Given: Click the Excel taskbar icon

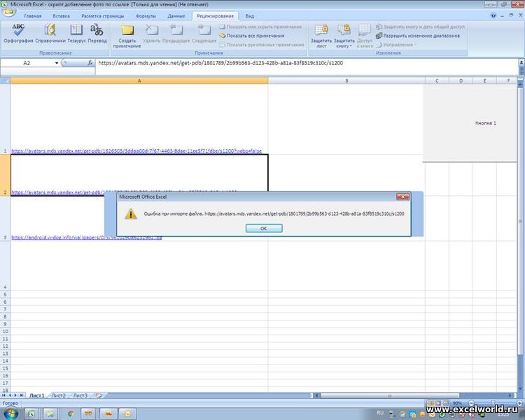Looking at the screenshot, I should pyautogui.click(x=31, y=414).
